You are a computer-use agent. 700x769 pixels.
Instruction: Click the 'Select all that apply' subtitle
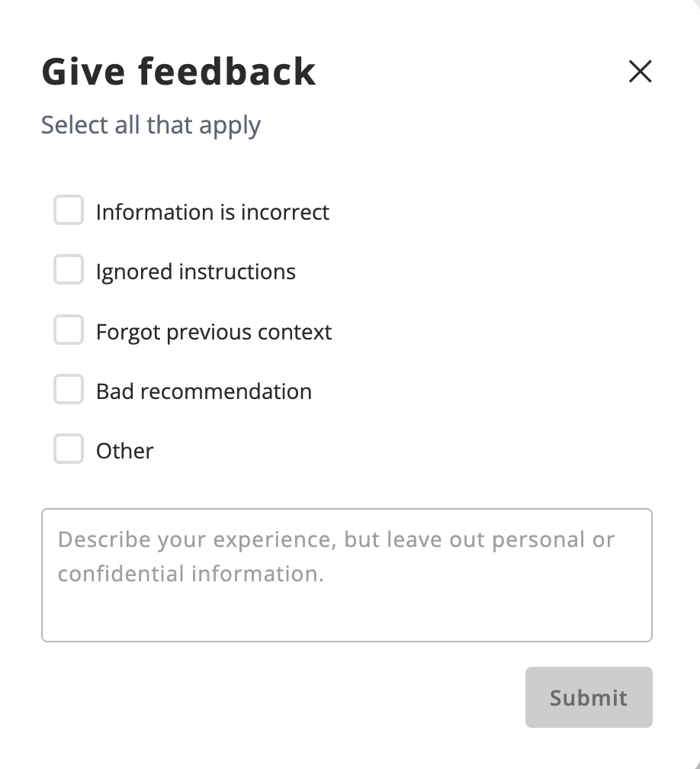(151, 124)
